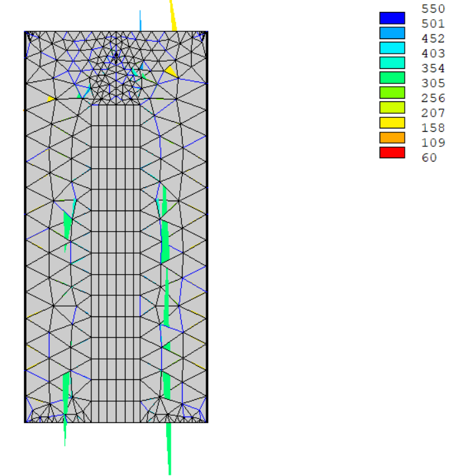The image size is (453, 476).
Task: Click the 109 legend value label
Action: click(x=433, y=142)
